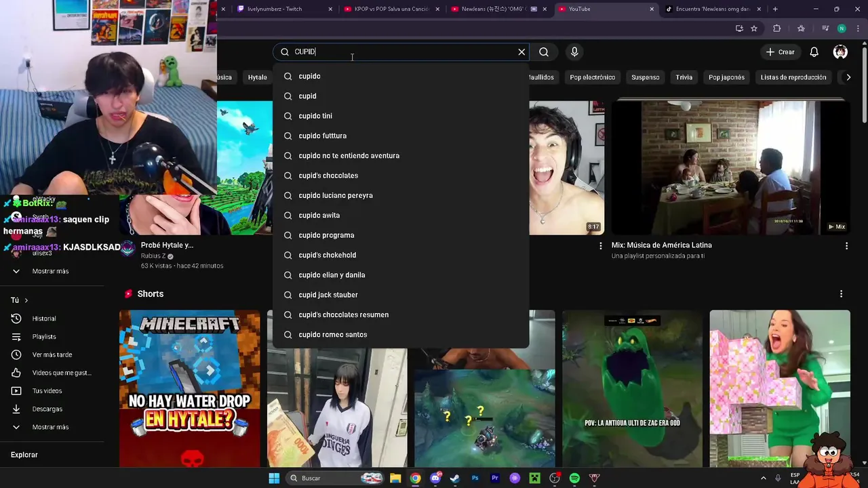The width and height of the screenshot is (868, 488).
Task: Click the YouTube search magnifier button
Action: coord(544,52)
